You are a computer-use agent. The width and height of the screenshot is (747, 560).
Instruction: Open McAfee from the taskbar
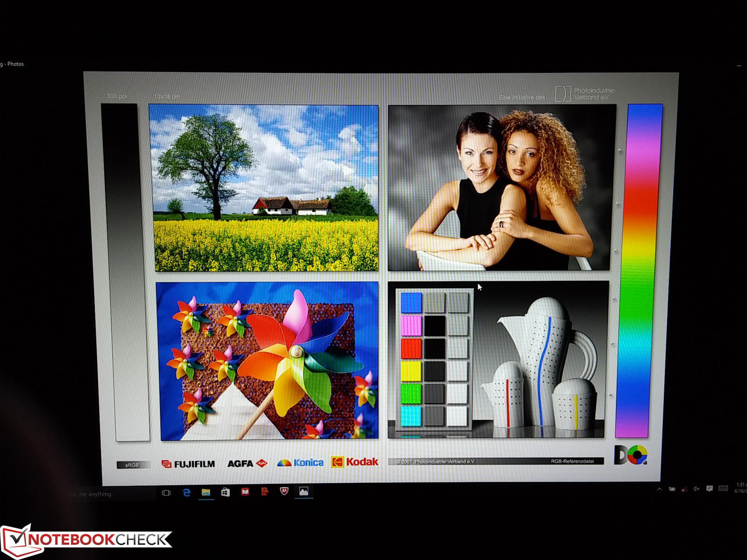point(284,491)
